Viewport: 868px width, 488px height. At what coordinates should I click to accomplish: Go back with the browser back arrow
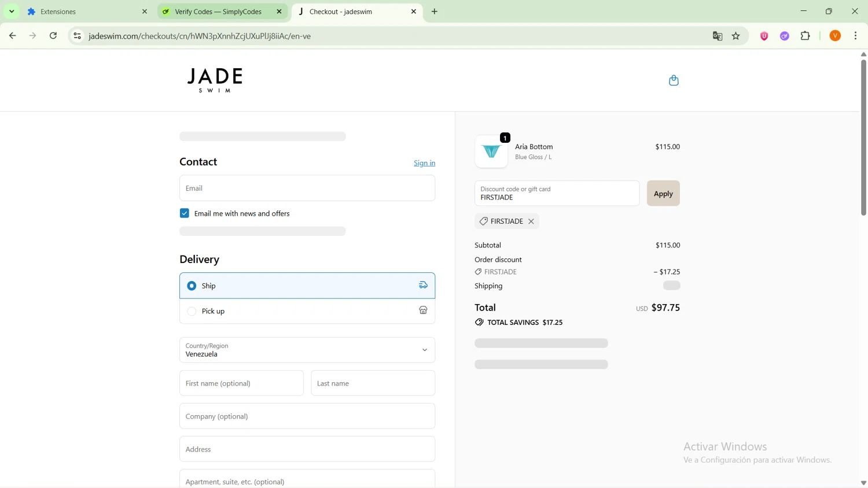click(12, 36)
